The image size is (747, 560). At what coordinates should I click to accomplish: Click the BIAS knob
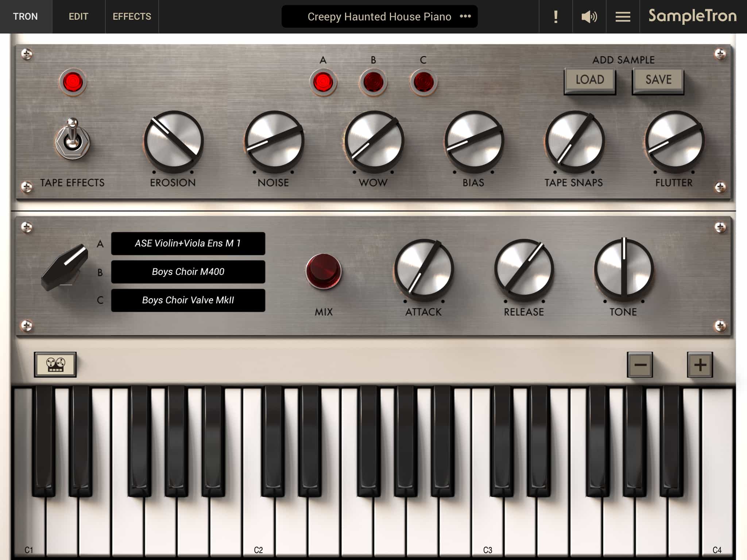474,141
